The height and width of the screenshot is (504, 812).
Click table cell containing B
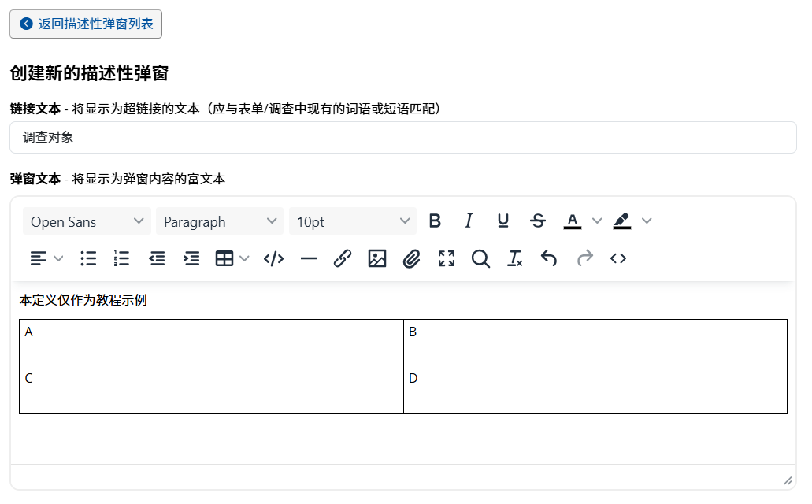click(595, 332)
